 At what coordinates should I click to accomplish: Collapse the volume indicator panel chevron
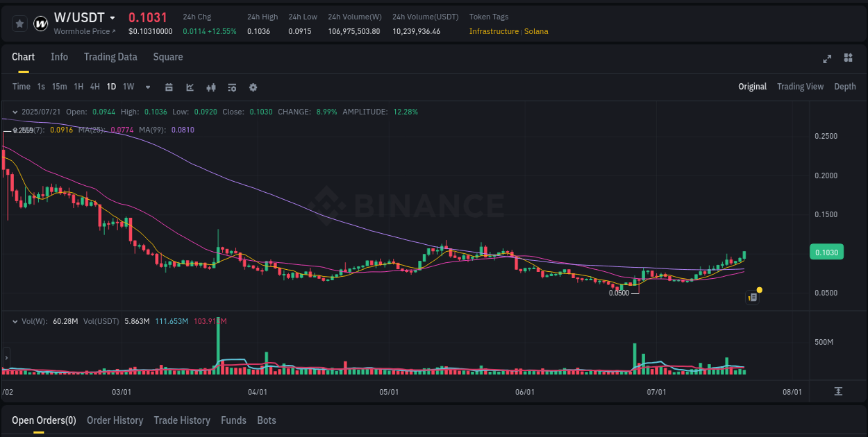click(x=14, y=320)
